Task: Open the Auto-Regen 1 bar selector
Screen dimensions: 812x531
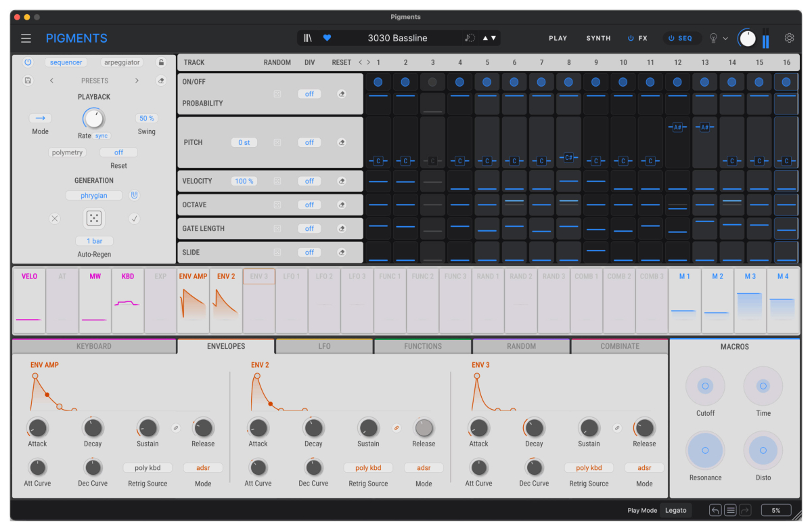Action: [x=94, y=240]
